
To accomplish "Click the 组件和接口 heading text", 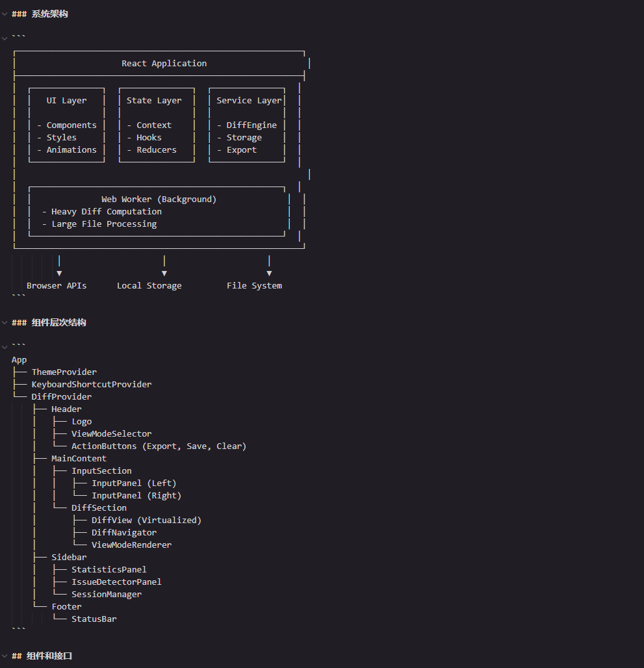I will pyautogui.click(x=49, y=656).
